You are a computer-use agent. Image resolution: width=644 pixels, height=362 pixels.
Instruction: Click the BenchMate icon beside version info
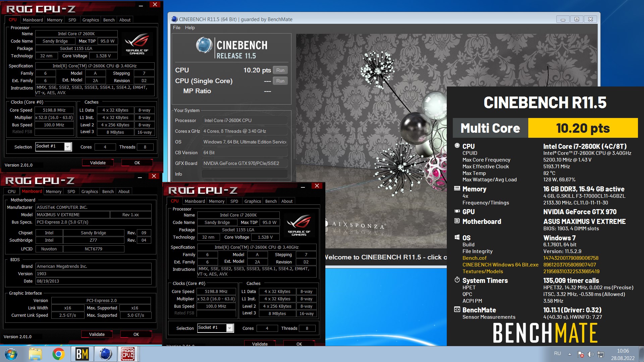[457, 309]
